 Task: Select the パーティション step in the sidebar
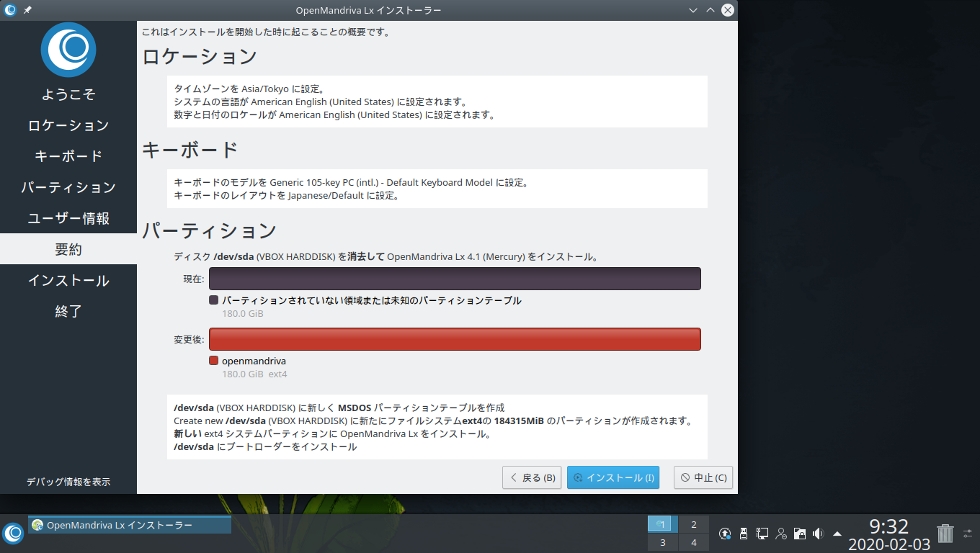pyautogui.click(x=68, y=187)
